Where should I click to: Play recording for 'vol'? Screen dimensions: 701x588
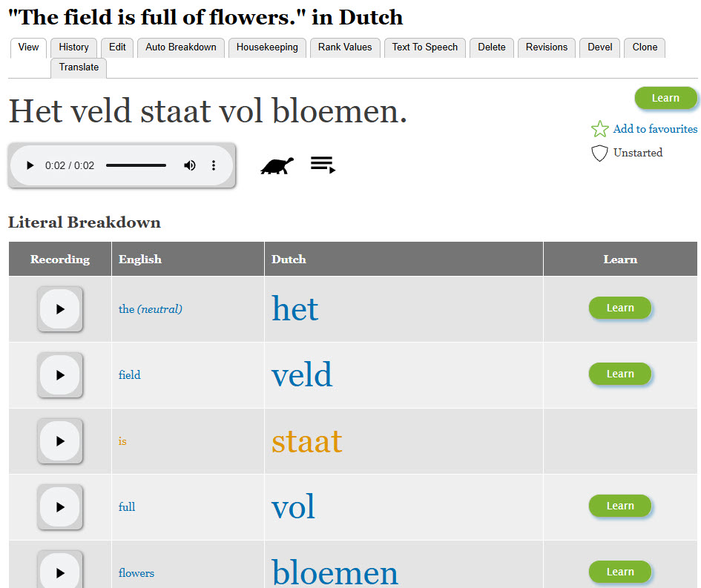(60, 507)
